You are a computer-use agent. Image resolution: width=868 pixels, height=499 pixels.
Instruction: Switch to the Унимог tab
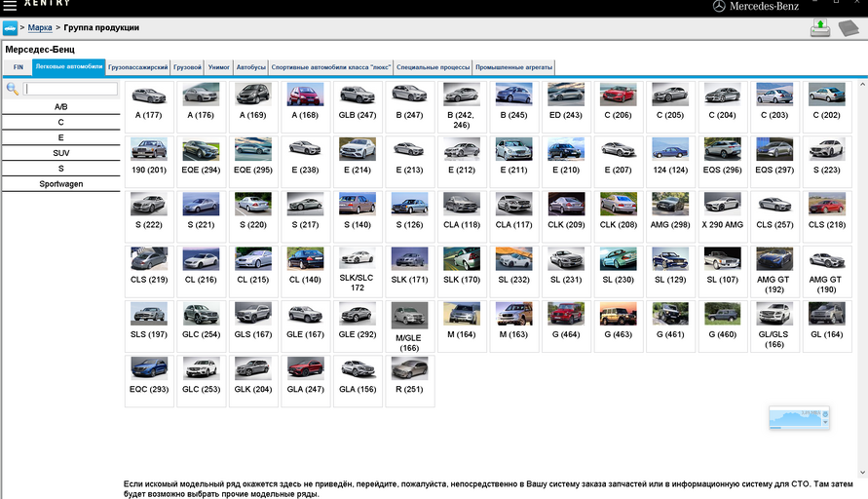pos(218,67)
